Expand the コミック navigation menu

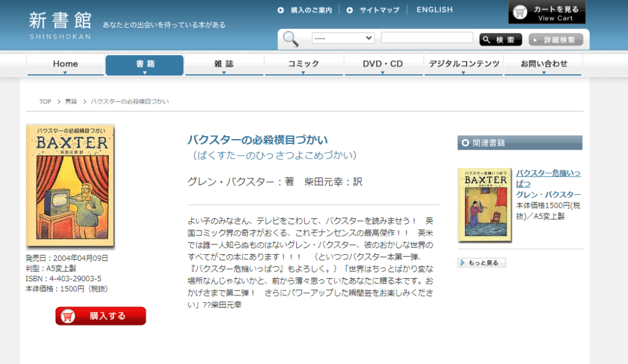(x=304, y=65)
